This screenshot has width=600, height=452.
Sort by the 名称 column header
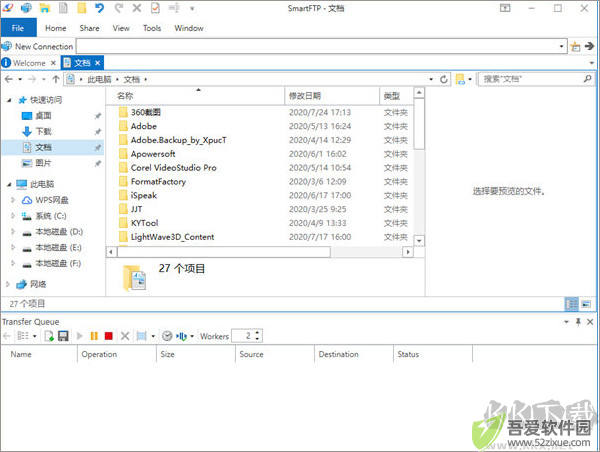[x=196, y=96]
